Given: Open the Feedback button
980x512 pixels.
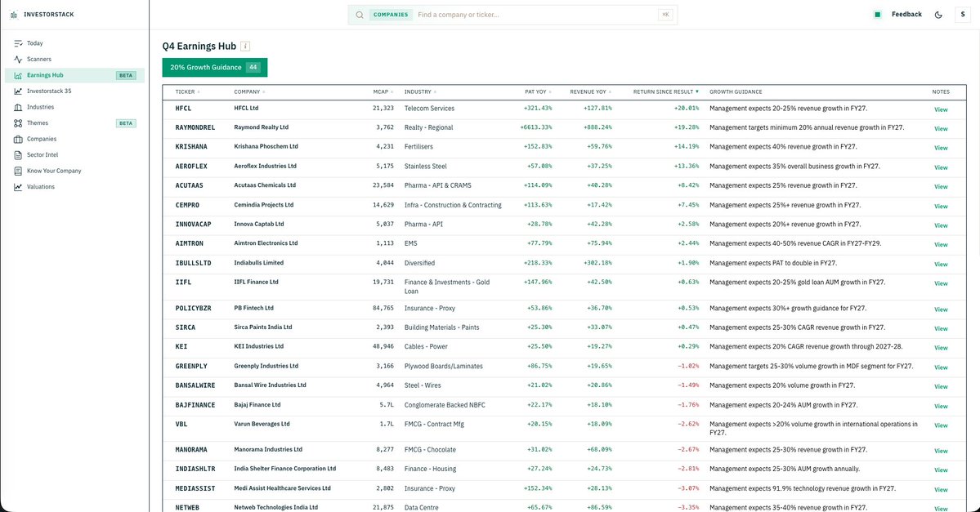Looking at the screenshot, I should tap(906, 15).
